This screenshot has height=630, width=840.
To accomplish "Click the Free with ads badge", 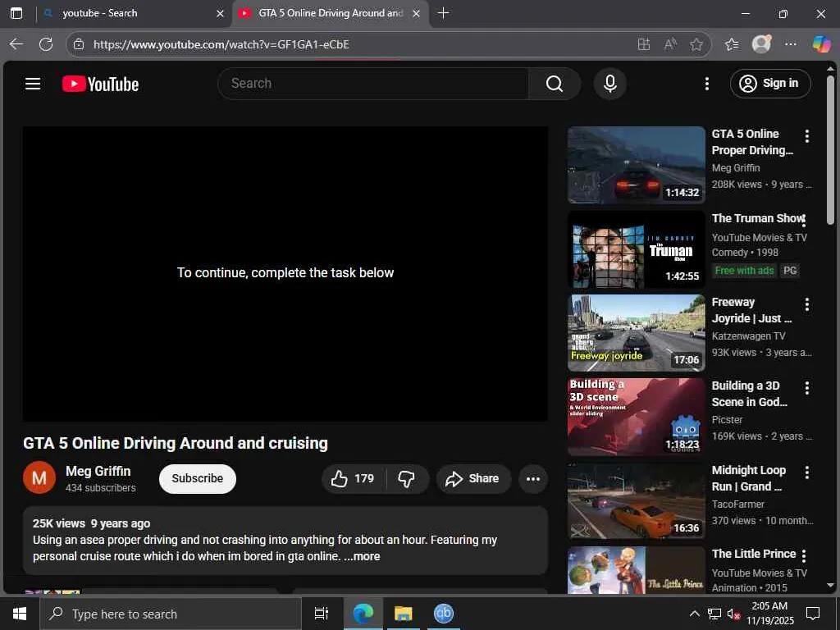I will (744, 271).
